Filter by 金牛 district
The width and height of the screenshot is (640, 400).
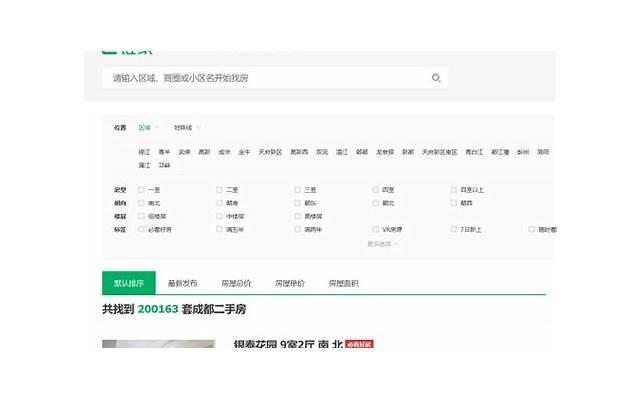244,152
